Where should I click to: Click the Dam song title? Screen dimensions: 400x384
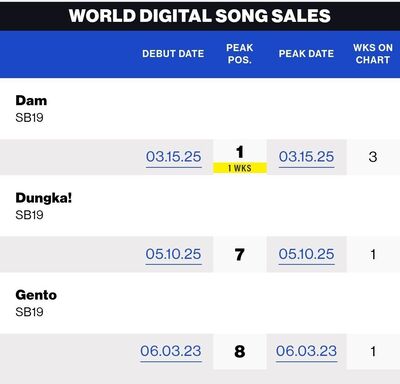pos(31,101)
